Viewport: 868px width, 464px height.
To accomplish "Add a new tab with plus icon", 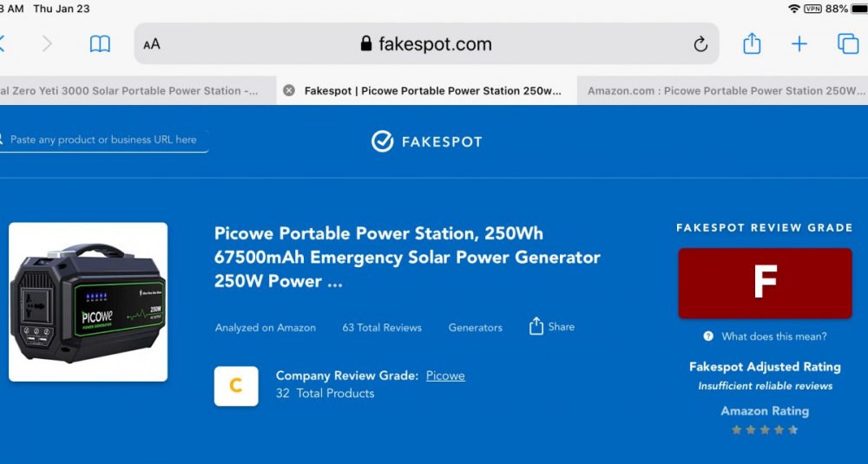I will [799, 44].
